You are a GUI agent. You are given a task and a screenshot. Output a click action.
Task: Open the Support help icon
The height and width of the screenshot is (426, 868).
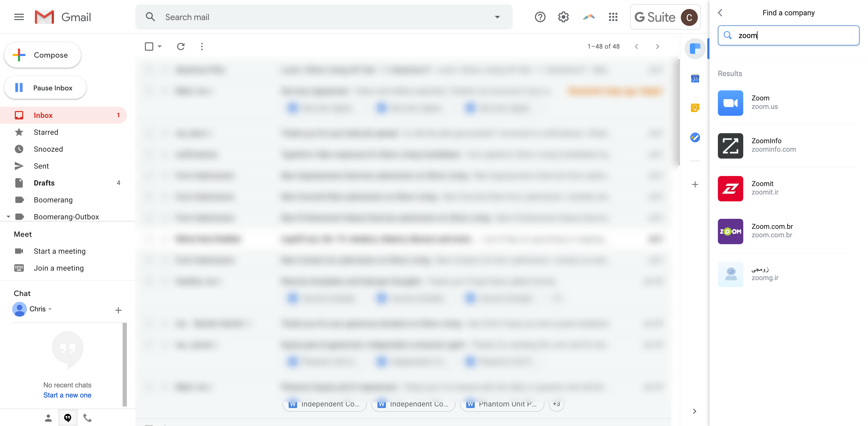pos(540,17)
